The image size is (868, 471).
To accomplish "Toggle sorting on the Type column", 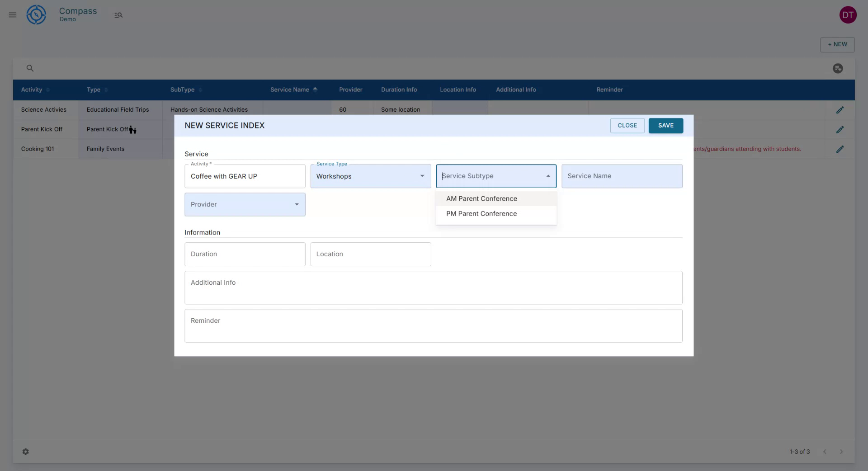I will pyautogui.click(x=106, y=90).
